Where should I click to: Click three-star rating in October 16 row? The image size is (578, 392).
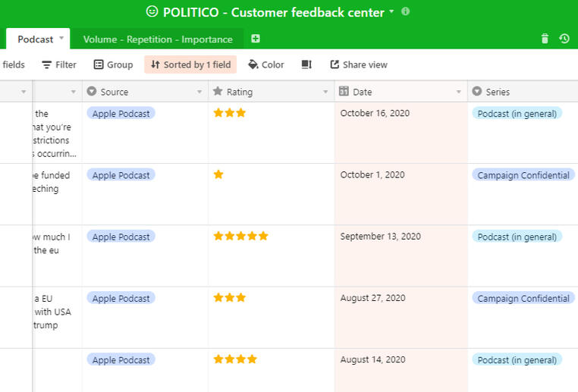click(x=230, y=113)
